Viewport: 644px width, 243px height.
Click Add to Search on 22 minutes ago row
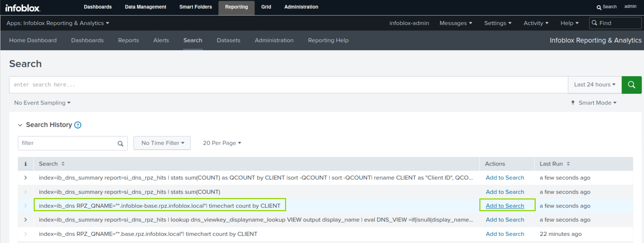tap(505, 234)
